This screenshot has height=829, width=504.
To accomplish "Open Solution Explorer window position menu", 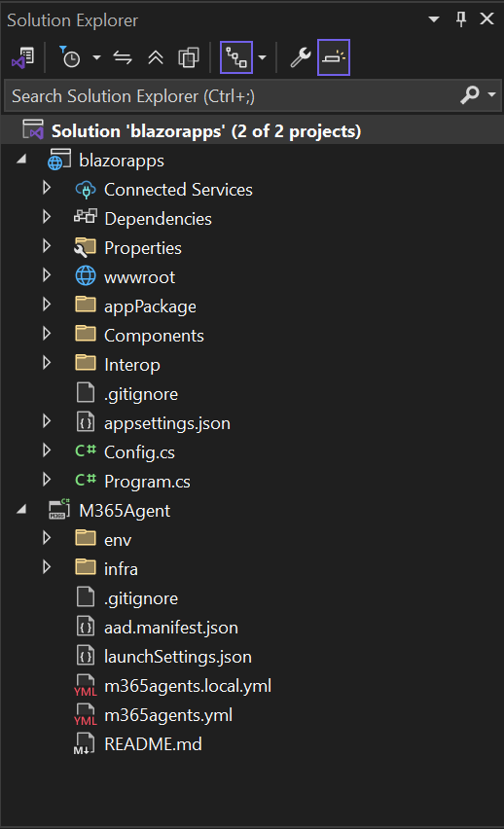I will point(434,19).
